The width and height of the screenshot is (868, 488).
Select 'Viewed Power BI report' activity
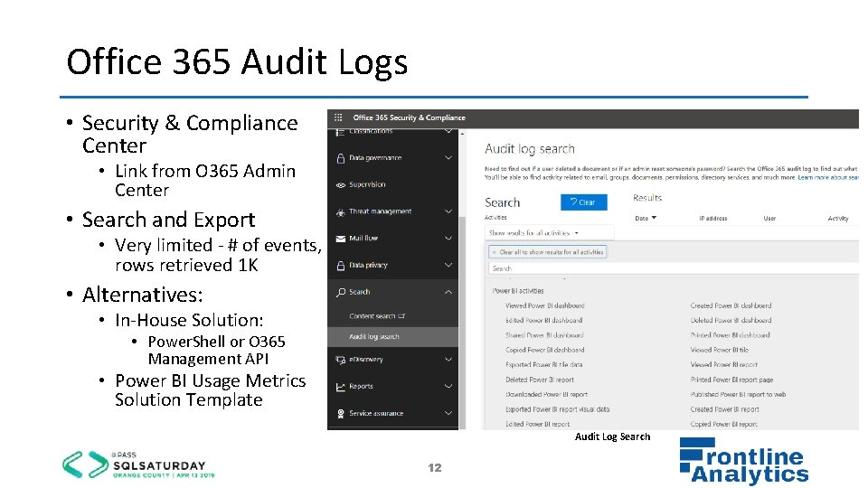click(723, 364)
